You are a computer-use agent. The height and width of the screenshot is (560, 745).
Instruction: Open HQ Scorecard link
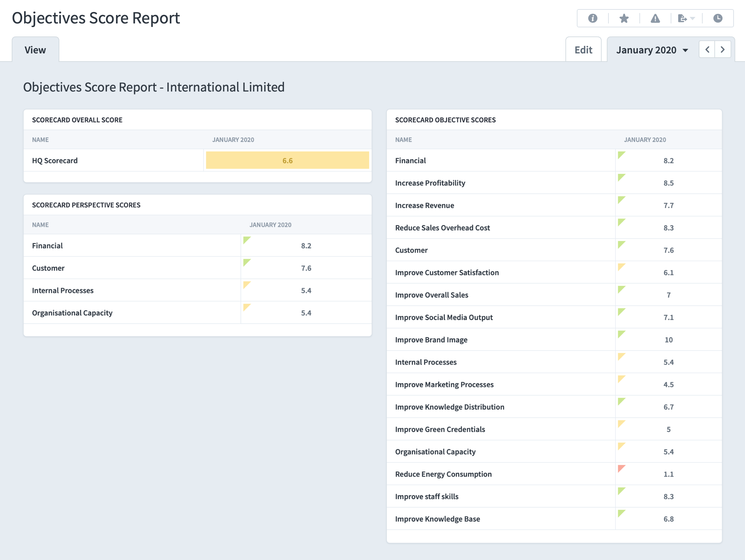[55, 161]
